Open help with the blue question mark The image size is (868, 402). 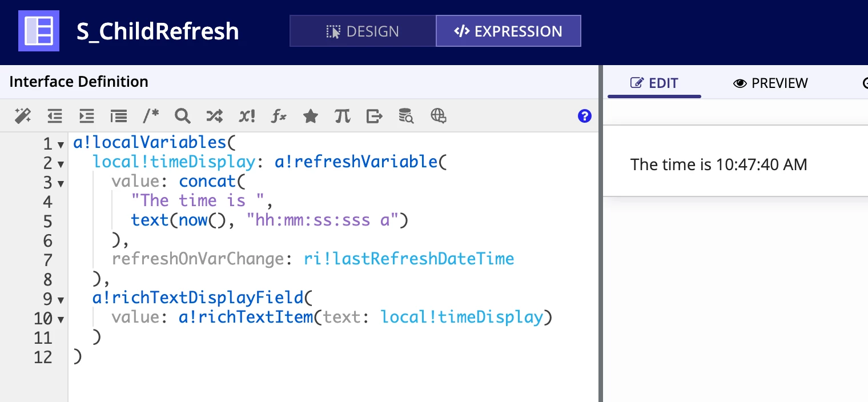point(584,116)
